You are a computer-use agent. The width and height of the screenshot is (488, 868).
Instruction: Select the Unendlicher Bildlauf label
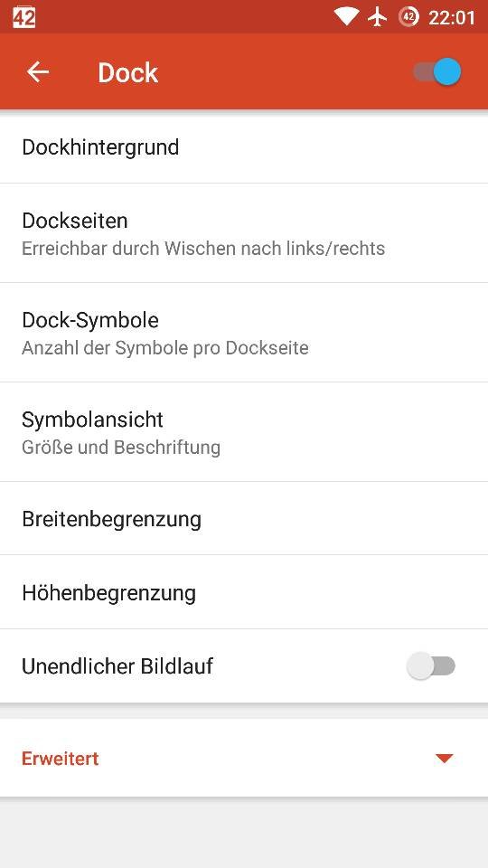point(117,666)
